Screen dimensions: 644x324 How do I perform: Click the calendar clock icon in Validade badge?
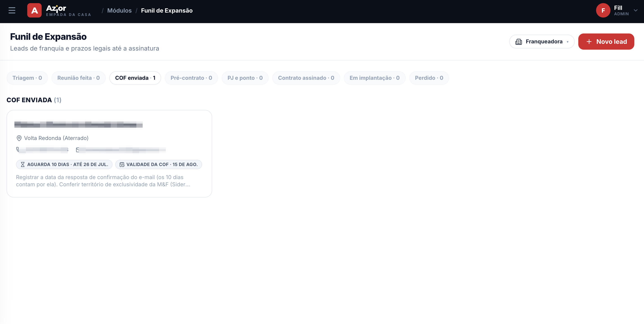[122, 164]
